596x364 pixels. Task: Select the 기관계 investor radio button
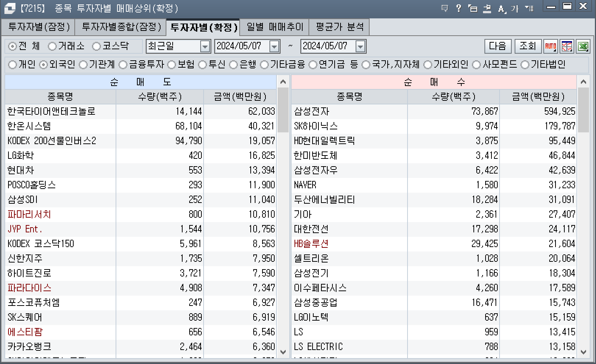tap(83, 65)
